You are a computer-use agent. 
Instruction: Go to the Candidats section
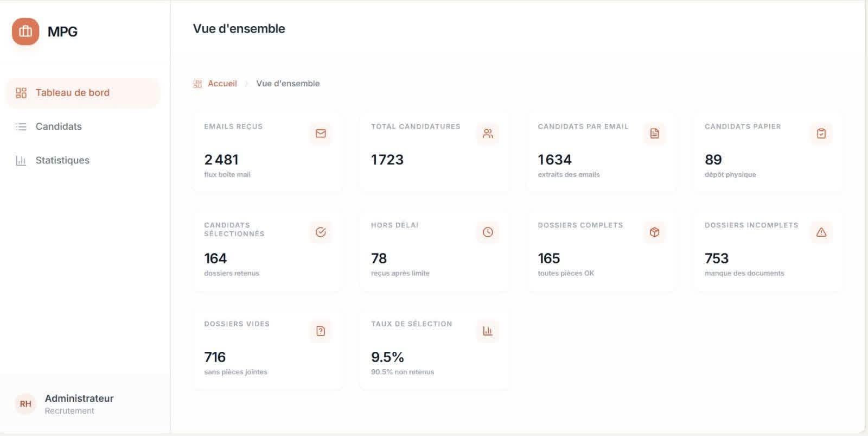tap(59, 127)
